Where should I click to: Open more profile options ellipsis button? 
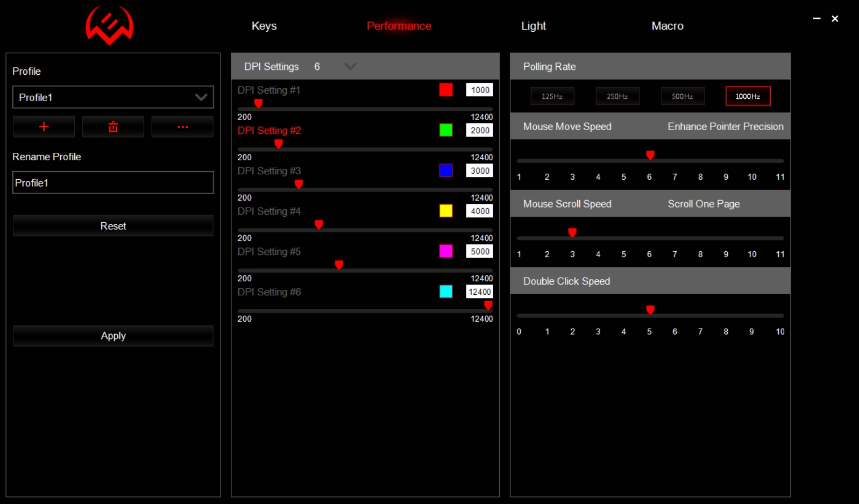[182, 127]
